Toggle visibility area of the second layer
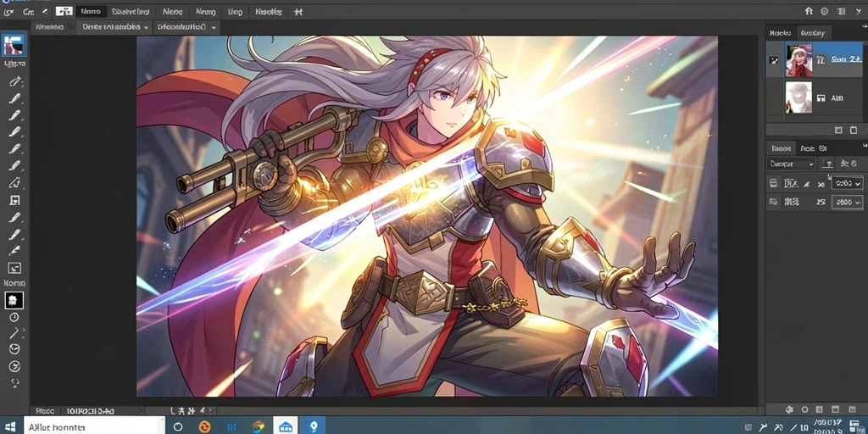The height and width of the screenshot is (434, 868). 773,98
